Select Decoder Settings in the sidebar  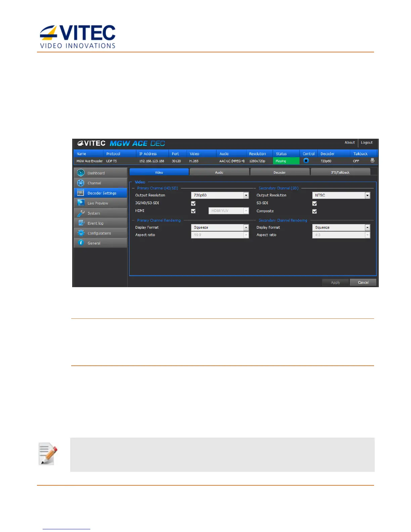100,193
